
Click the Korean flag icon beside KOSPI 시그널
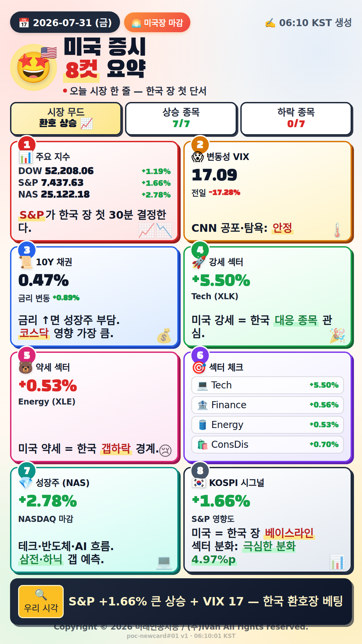(x=199, y=483)
